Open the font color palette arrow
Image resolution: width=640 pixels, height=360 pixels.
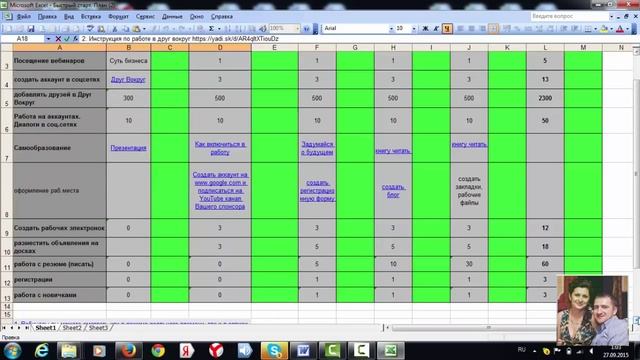(627, 29)
